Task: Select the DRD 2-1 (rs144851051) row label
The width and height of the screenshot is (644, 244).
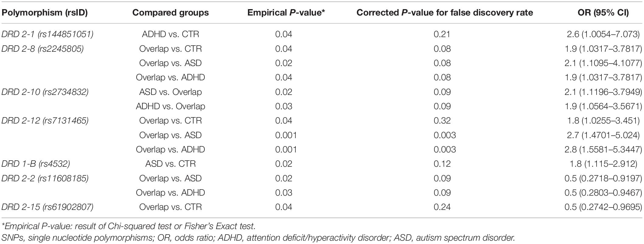Action: pyautogui.click(x=47, y=34)
